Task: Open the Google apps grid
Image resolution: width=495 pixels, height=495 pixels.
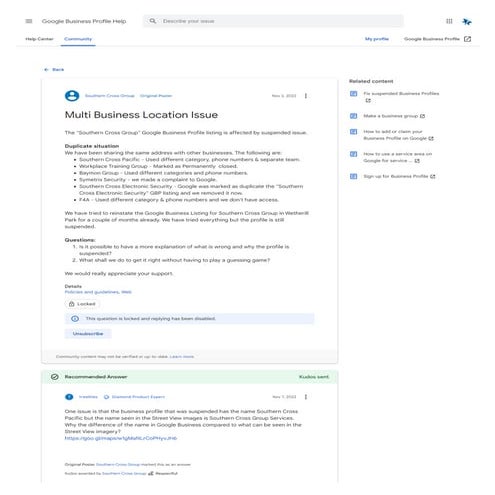Action: 449,21
